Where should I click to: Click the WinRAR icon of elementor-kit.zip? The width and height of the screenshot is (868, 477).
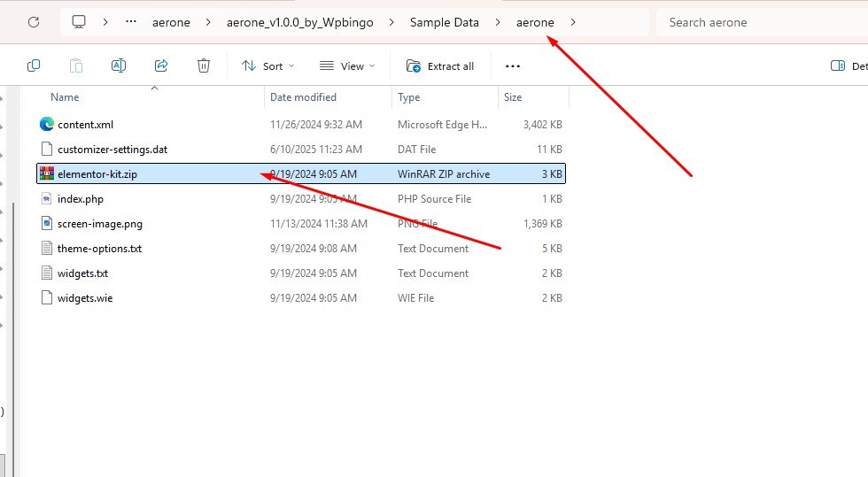(x=47, y=173)
